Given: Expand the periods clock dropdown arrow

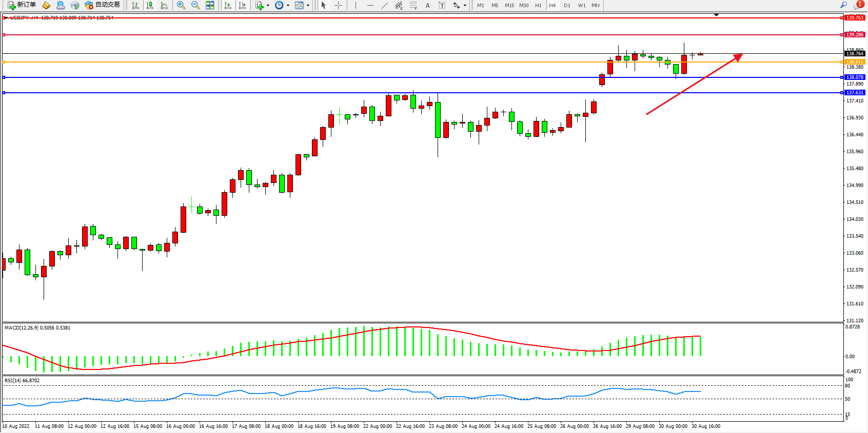Looking at the screenshot, I should click(288, 6).
